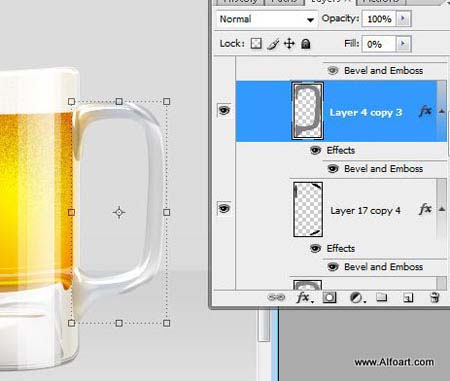Toggle the topmost Bevel and Emboss eye
450x381 pixels.
333,70
